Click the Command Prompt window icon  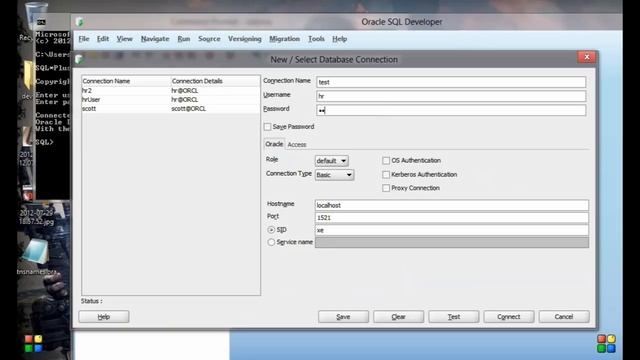point(41,22)
